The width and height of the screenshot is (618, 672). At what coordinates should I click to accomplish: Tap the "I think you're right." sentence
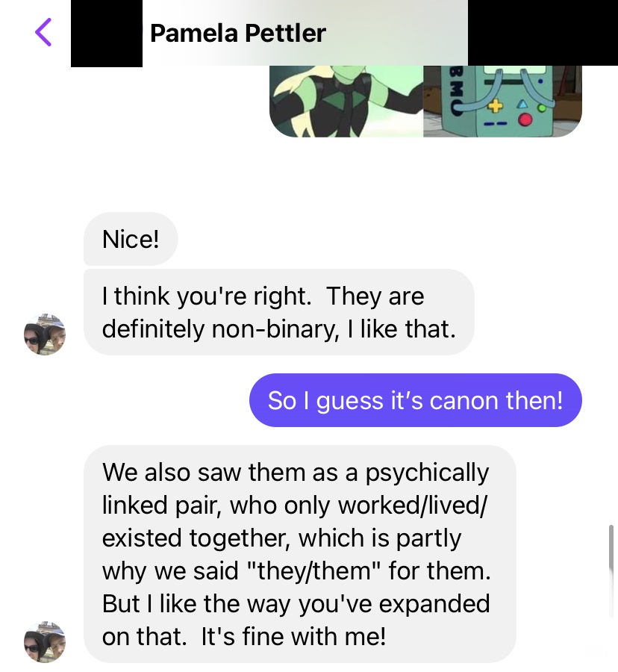207,296
